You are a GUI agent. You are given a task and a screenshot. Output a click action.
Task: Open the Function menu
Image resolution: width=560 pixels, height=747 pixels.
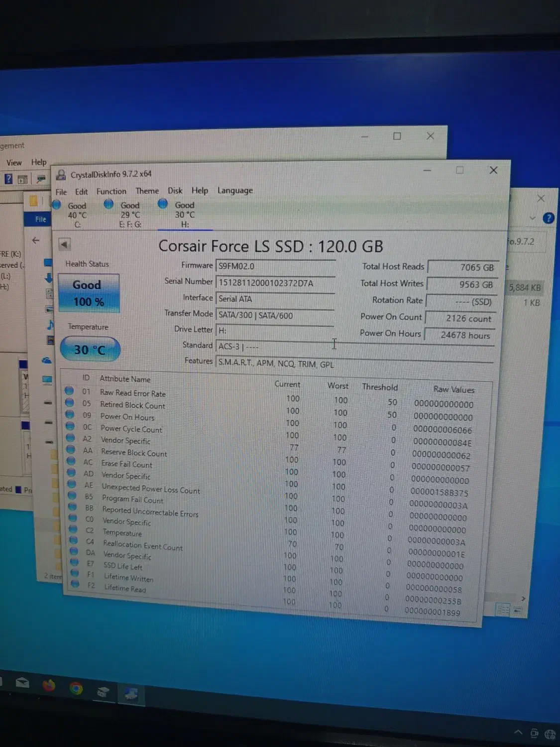(111, 191)
